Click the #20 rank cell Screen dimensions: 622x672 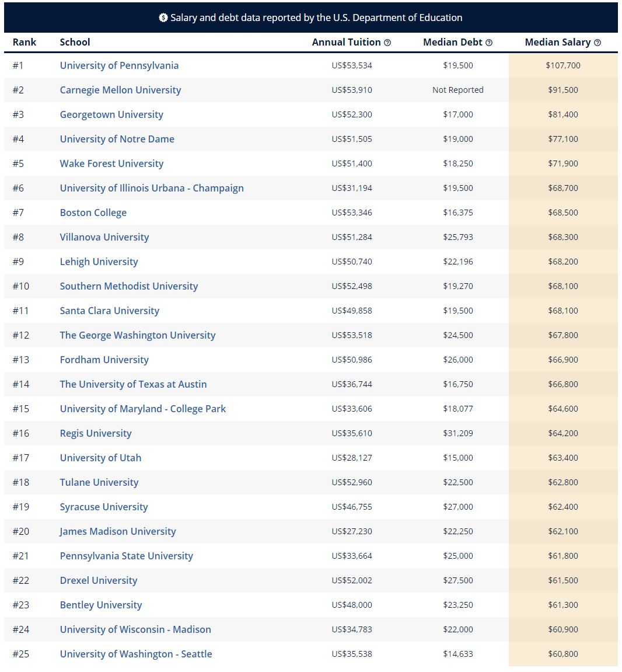tap(21, 531)
